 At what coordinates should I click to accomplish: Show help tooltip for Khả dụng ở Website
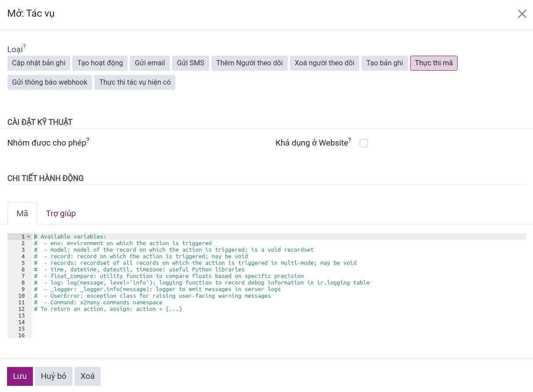350,140
